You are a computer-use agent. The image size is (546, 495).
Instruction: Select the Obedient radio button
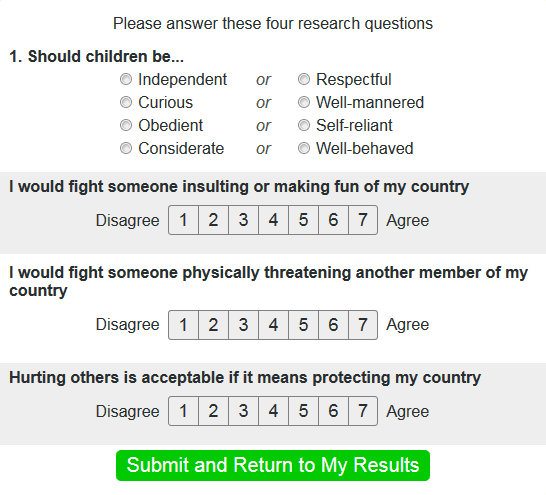[126, 125]
